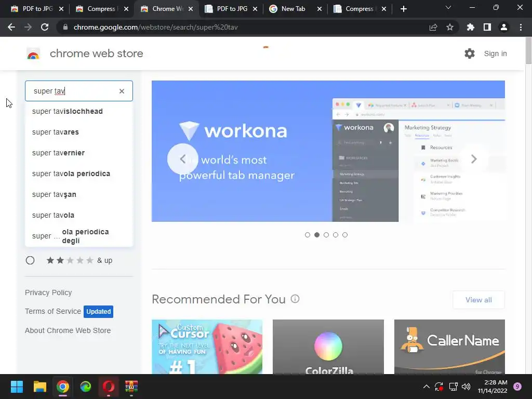Show hidden system tray icons
This screenshot has width=532, height=399.
coord(427,387)
